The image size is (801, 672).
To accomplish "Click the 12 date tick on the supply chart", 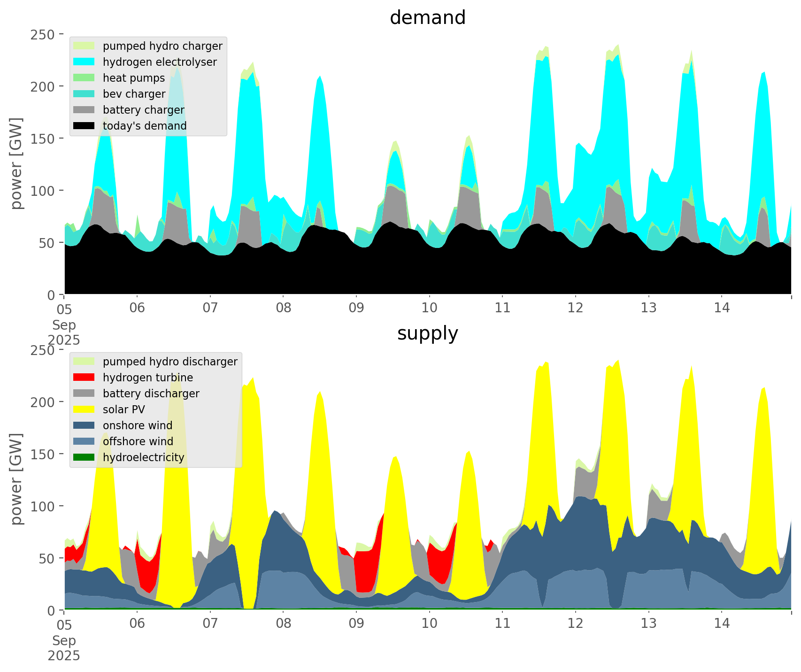I will (576, 624).
